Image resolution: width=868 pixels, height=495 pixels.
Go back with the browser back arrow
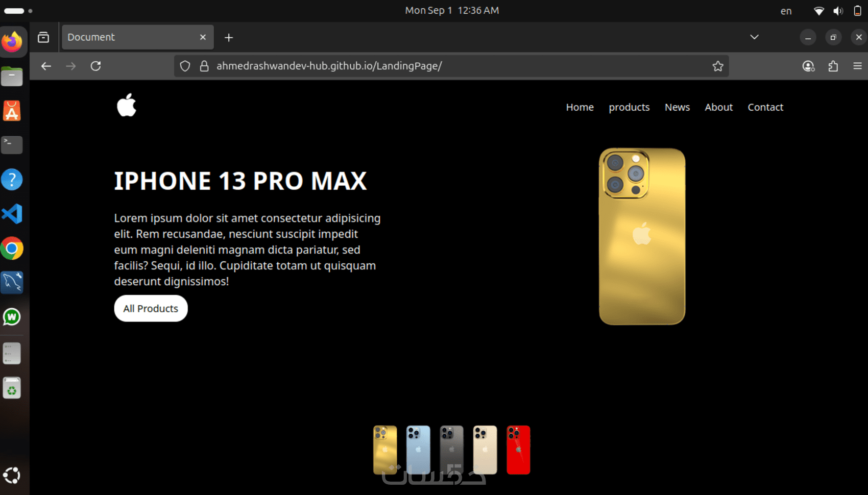coord(46,66)
